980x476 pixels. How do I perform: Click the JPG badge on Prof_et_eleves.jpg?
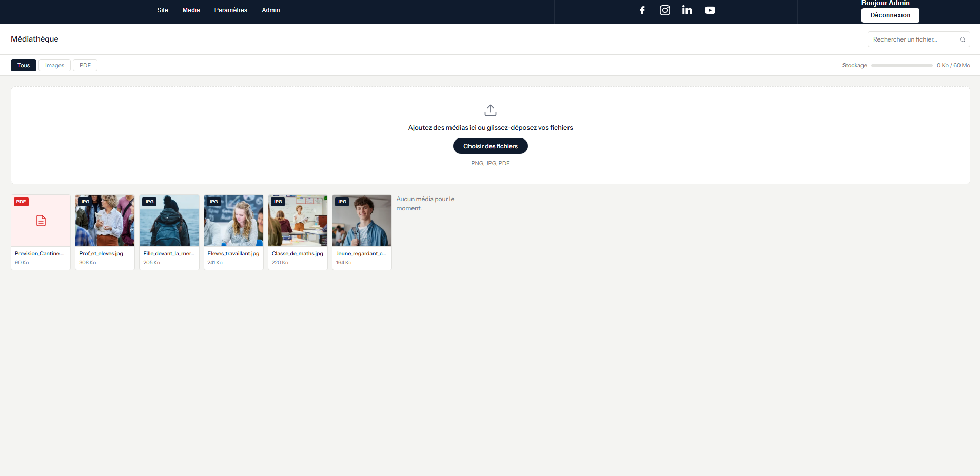[x=85, y=202]
